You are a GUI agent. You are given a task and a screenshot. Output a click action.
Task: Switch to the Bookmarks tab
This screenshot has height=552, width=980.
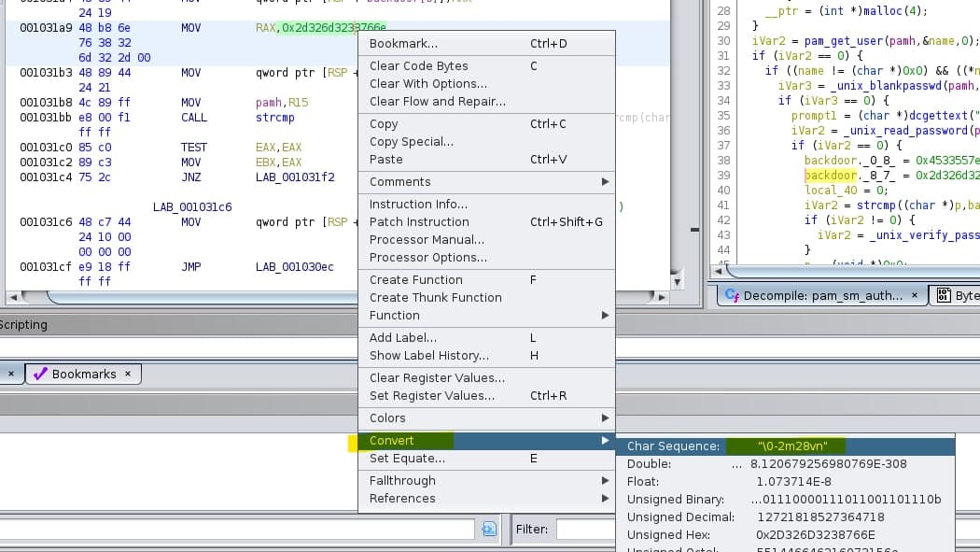click(84, 374)
